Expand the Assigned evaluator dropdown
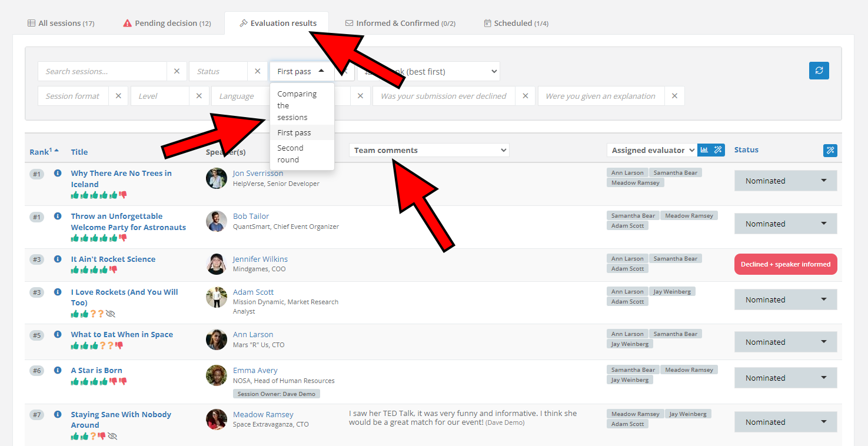 click(652, 150)
